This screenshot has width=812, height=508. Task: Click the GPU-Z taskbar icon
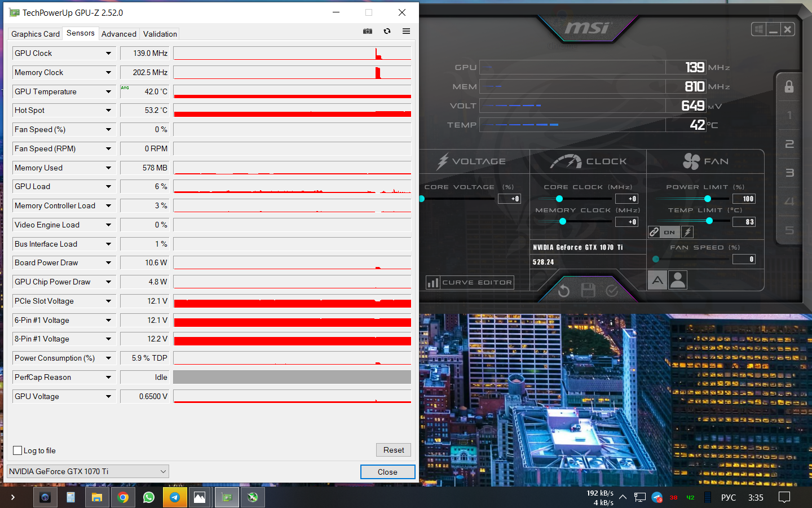tap(227, 497)
